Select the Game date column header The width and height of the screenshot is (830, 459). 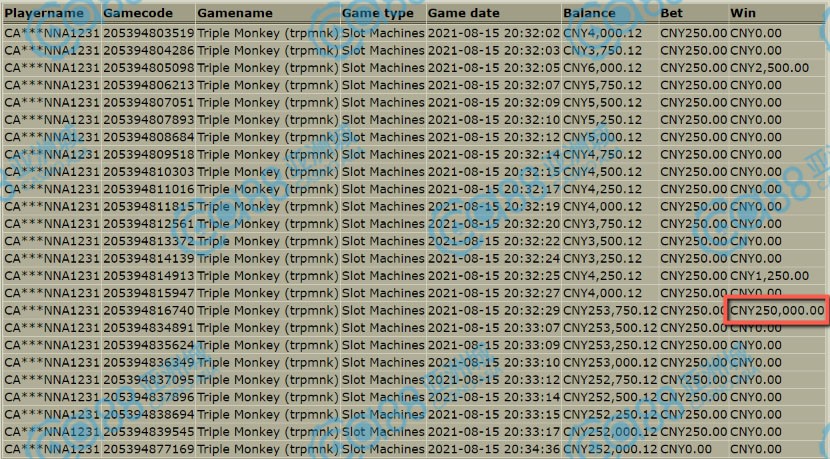click(466, 14)
